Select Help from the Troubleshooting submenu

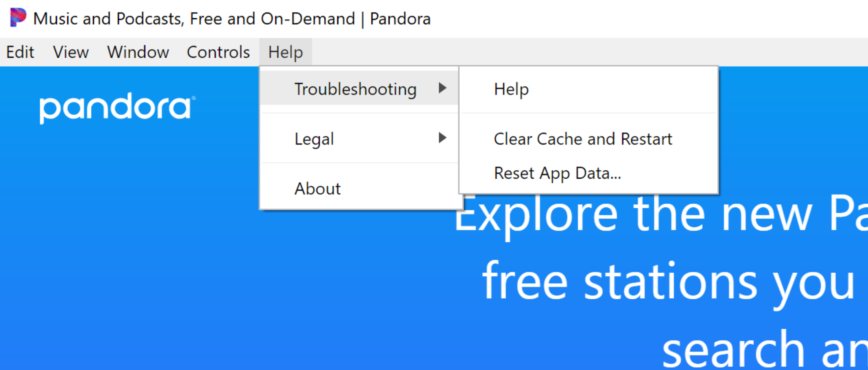click(x=511, y=89)
